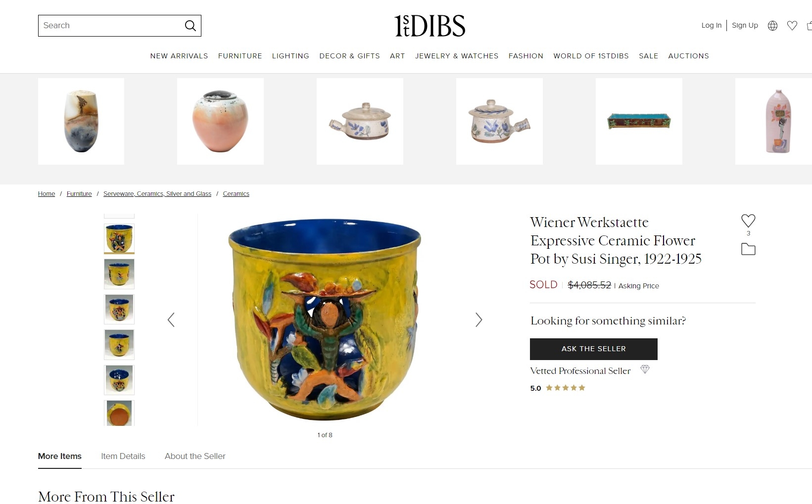Click the Ask the Seller button
This screenshot has height=504, width=812.
(x=594, y=349)
